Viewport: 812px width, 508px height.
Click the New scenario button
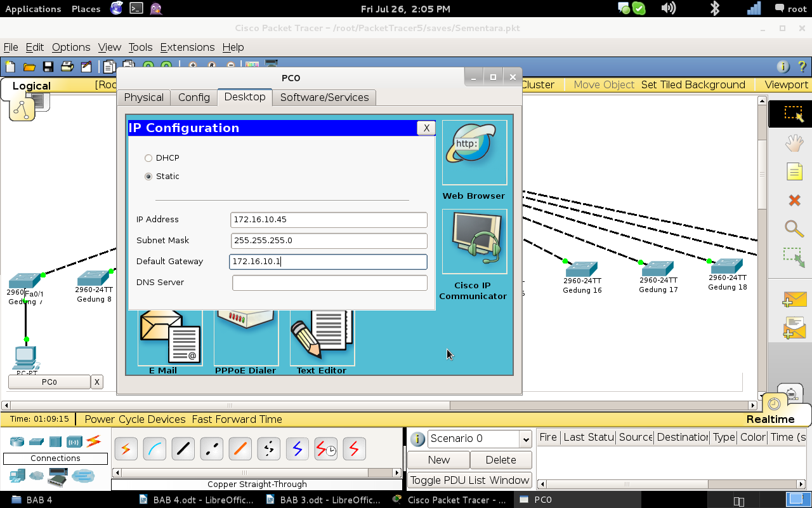438,460
